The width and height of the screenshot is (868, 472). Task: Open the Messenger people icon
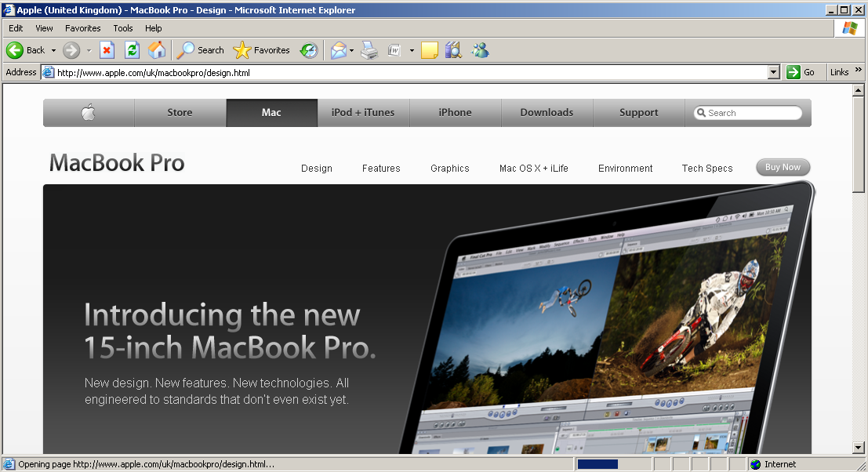(x=480, y=50)
